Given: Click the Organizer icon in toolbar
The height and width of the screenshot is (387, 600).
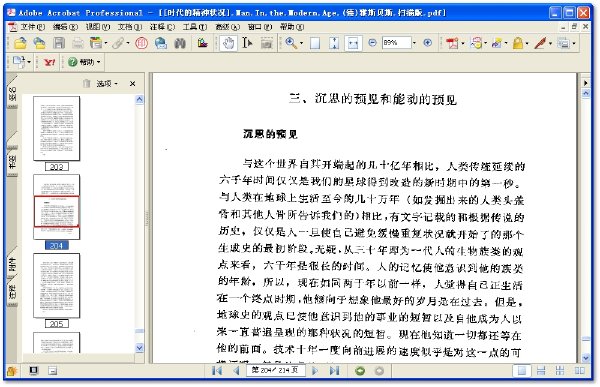Looking at the screenshot, I should tap(96, 43).
